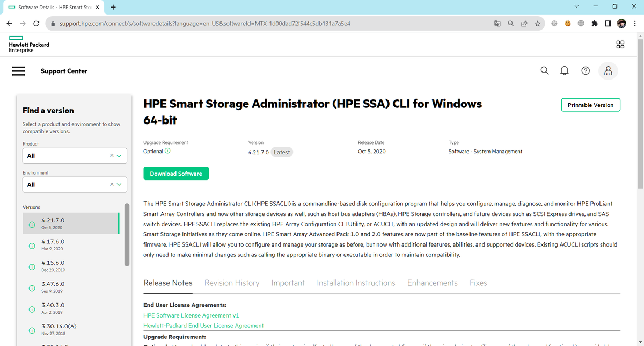This screenshot has width=644, height=346.
Task: Open the HPE apps grid icon
Action: (620, 45)
